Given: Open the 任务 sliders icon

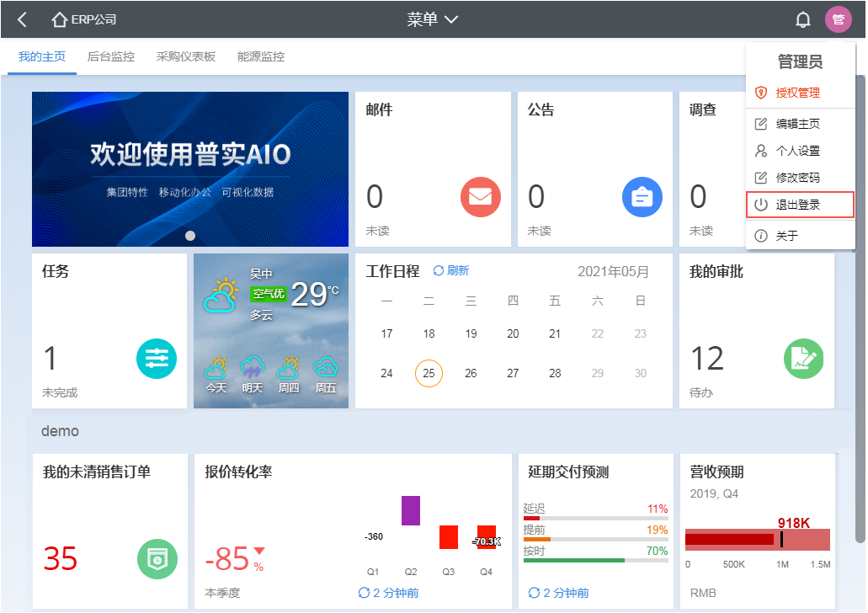Looking at the screenshot, I should [157, 357].
